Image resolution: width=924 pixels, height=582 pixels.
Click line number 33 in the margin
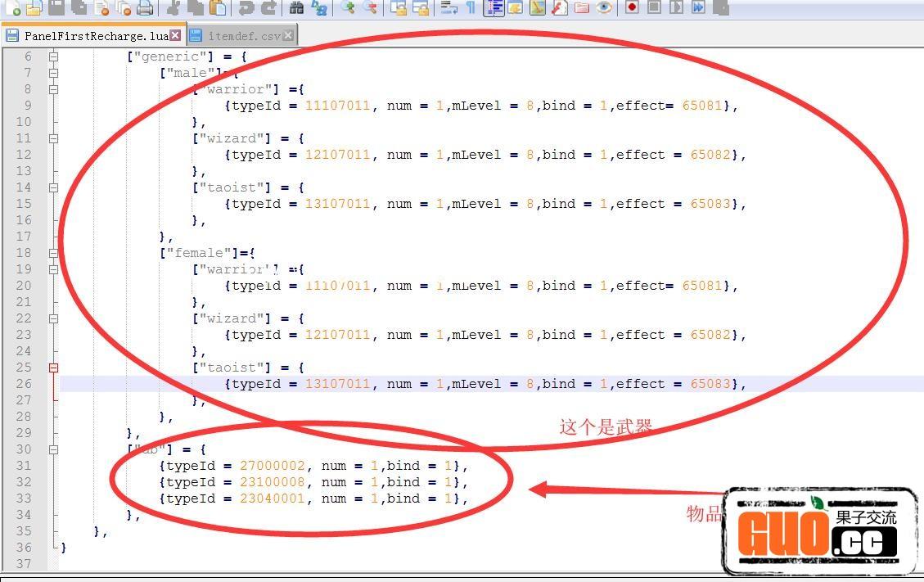coord(25,499)
